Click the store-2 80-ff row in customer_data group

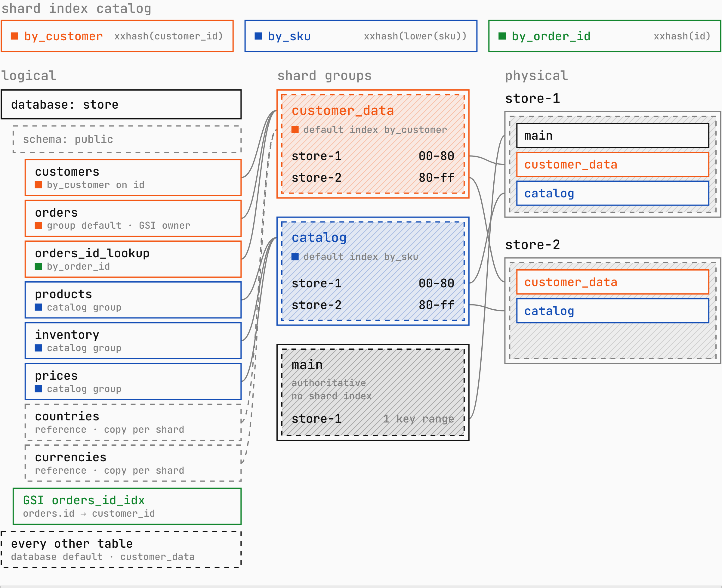tap(373, 178)
